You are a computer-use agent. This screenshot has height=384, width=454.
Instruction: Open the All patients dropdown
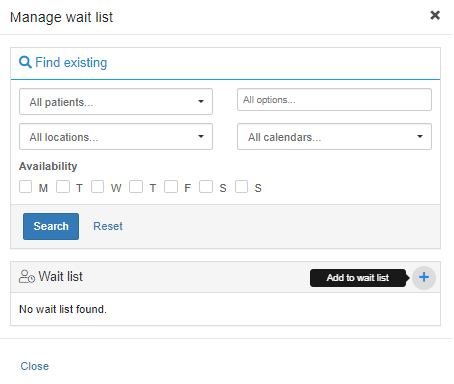tap(116, 102)
